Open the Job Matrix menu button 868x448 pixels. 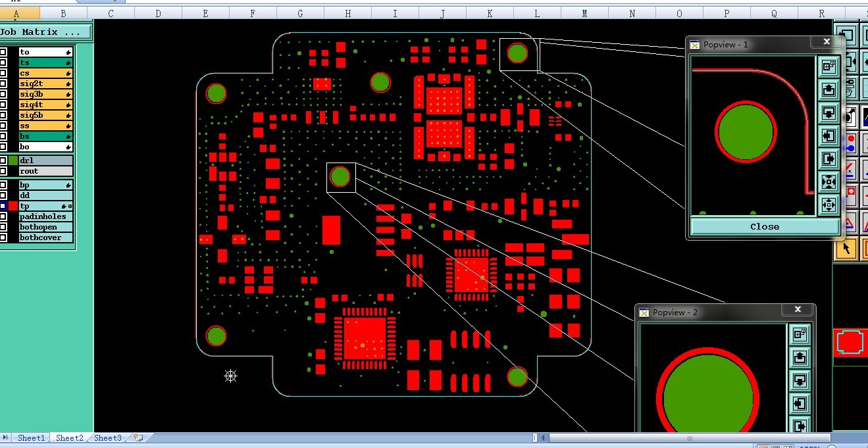pos(45,32)
